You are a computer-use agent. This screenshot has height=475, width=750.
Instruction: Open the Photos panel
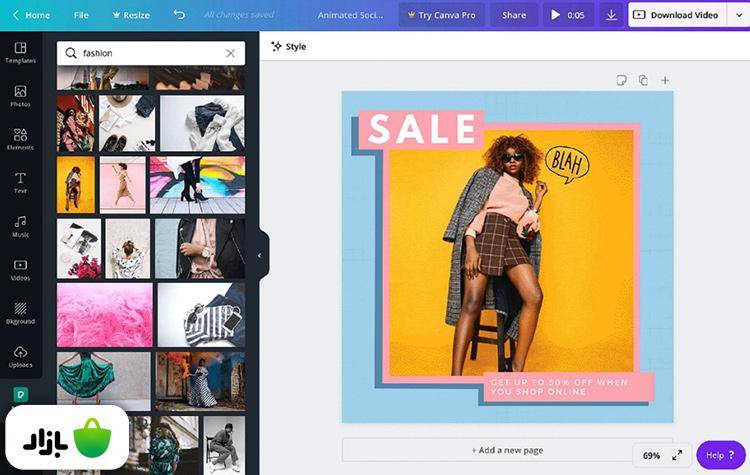20,96
